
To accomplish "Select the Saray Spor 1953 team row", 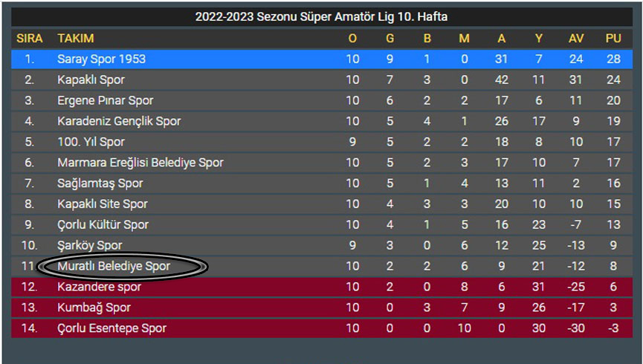I will tap(322, 59).
